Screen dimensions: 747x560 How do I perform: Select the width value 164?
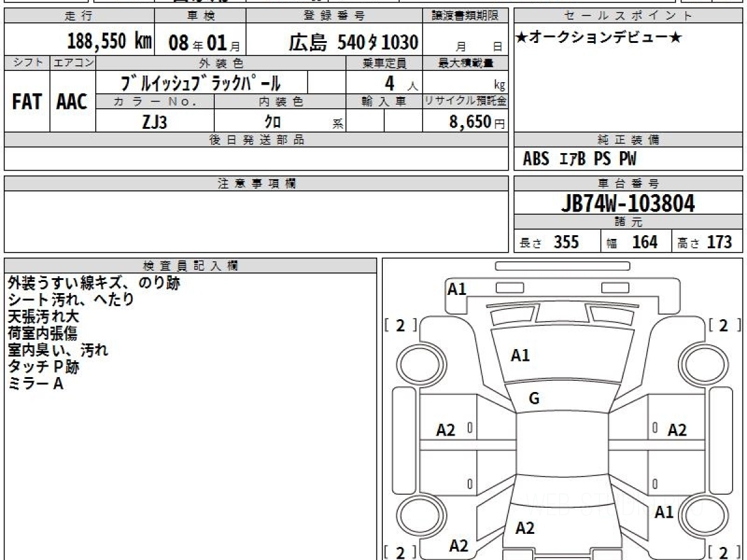[644, 242]
